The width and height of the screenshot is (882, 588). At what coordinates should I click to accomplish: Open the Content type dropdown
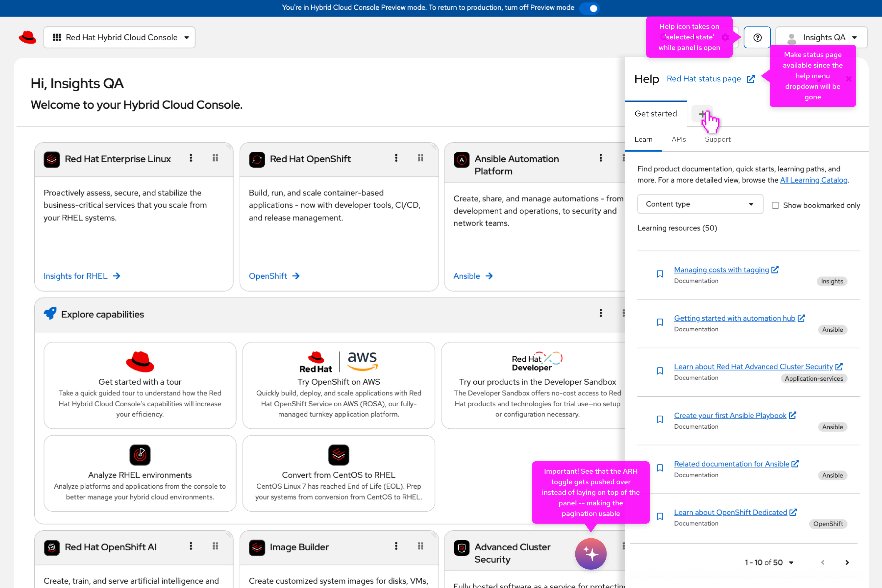pyautogui.click(x=700, y=204)
